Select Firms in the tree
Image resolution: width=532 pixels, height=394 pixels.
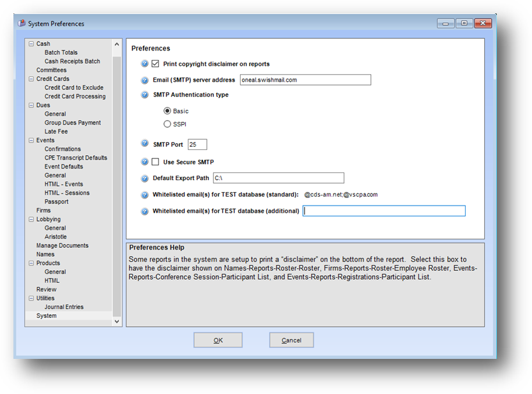43,210
